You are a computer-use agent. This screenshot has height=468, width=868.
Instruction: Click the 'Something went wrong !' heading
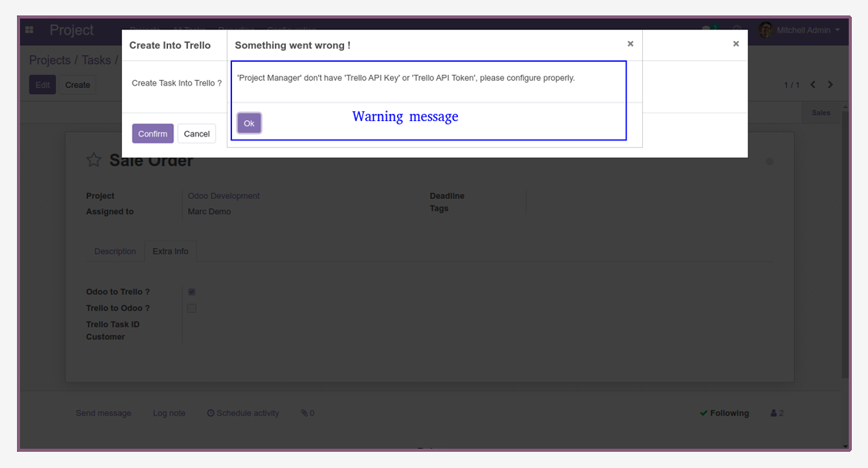[x=293, y=45]
